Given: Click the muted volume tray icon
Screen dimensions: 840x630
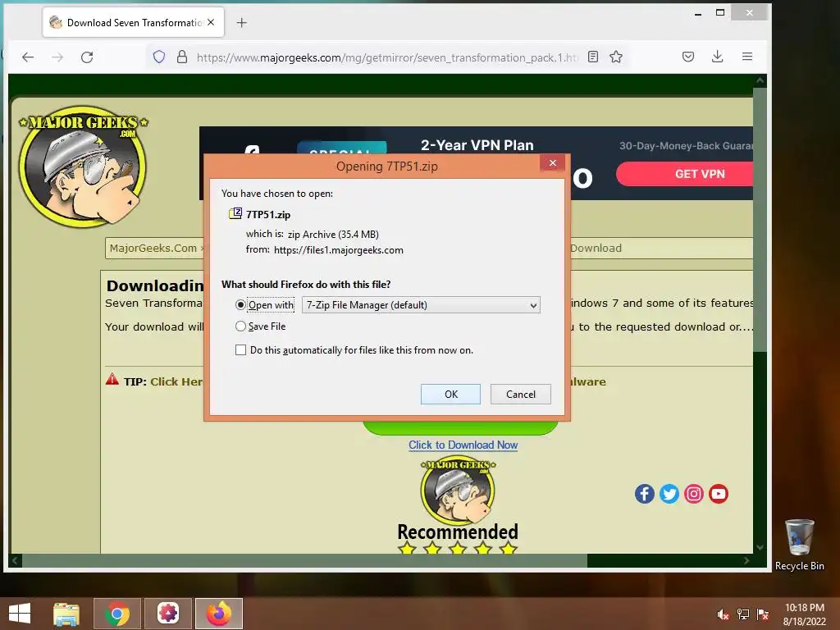Looking at the screenshot, I should tap(723, 614).
